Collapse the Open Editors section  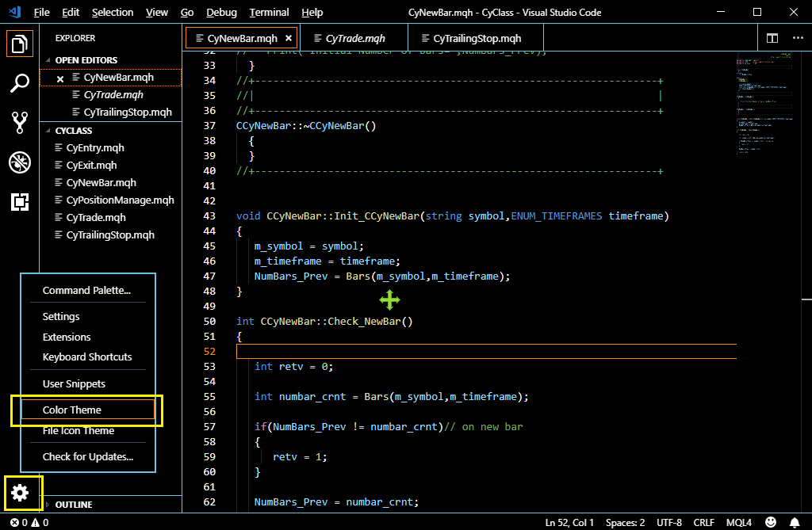(x=86, y=60)
